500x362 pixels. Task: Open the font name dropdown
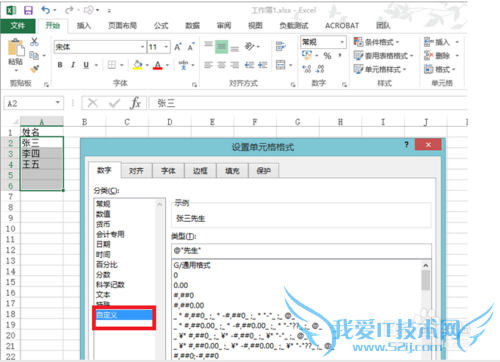click(142, 47)
